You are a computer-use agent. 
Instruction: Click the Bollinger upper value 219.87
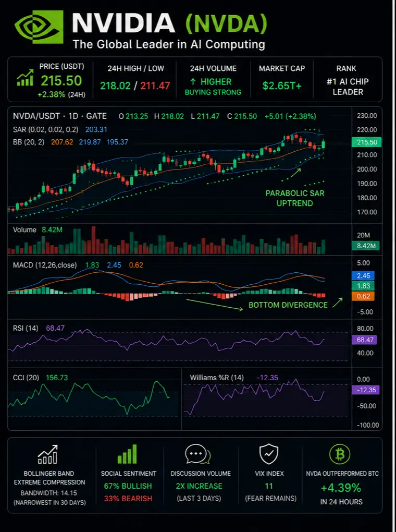coord(90,142)
